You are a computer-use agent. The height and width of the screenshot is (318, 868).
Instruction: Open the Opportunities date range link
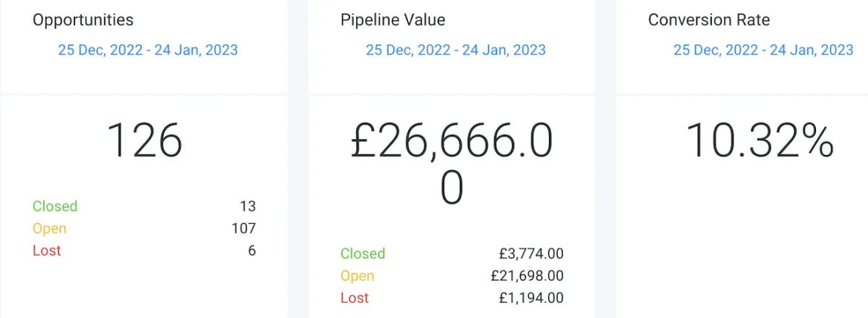(x=148, y=50)
